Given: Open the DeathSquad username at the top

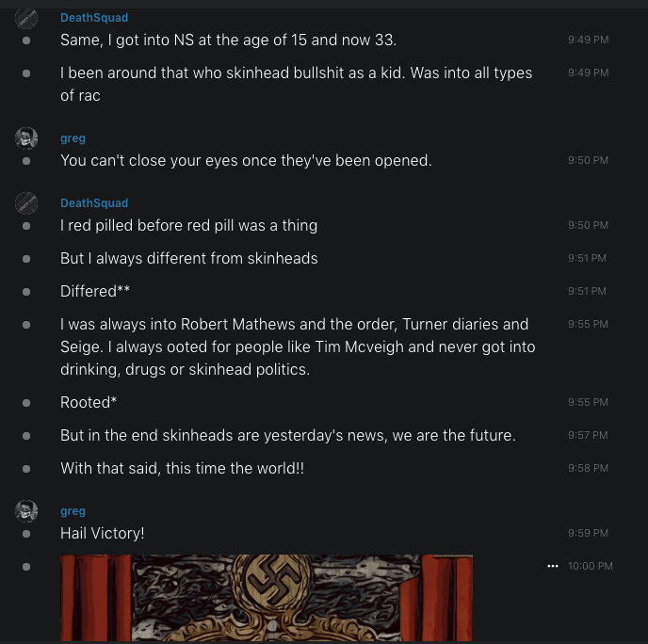Looking at the screenshot, I should click(94, 18).
